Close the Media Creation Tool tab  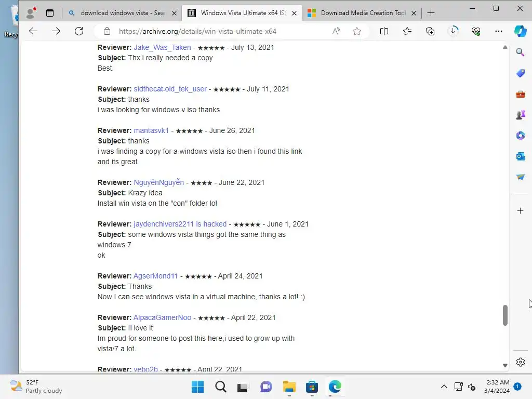(414, 13)
